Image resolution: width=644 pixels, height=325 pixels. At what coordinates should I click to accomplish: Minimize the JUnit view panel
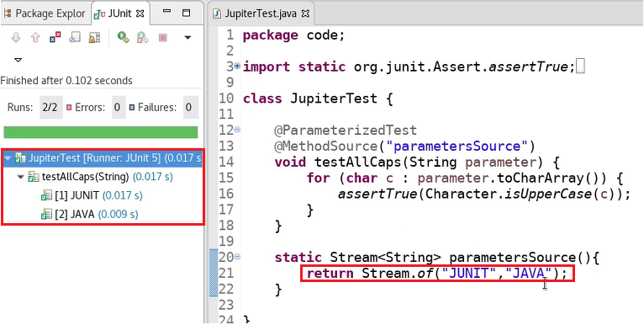click(166, 12)
